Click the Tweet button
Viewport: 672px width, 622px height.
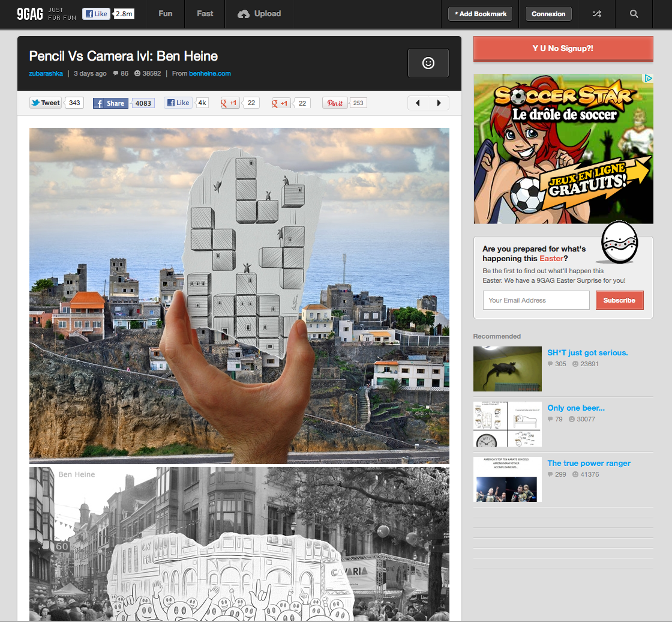46,103
